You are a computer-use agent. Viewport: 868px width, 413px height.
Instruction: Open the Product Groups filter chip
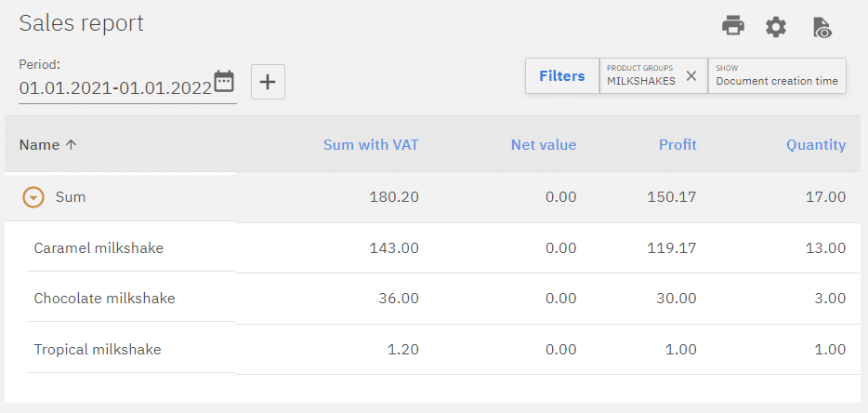point(641,76)
